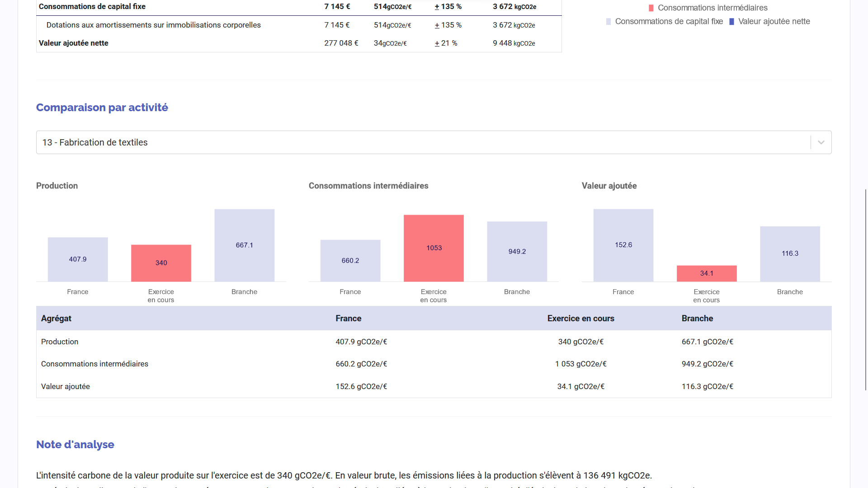
Task: Click the '667.1 gCO2e/€' cell
Action: click(708, 342)
